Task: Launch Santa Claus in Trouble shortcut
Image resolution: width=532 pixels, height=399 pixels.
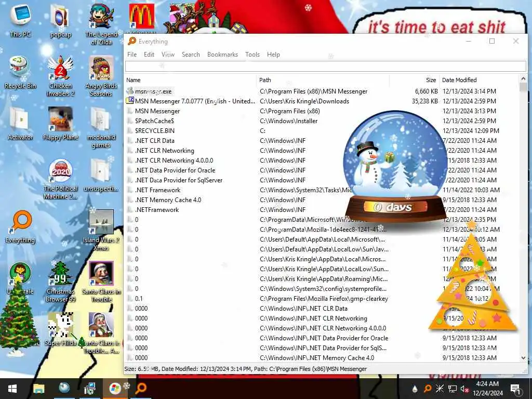Action: pos(101,282)
